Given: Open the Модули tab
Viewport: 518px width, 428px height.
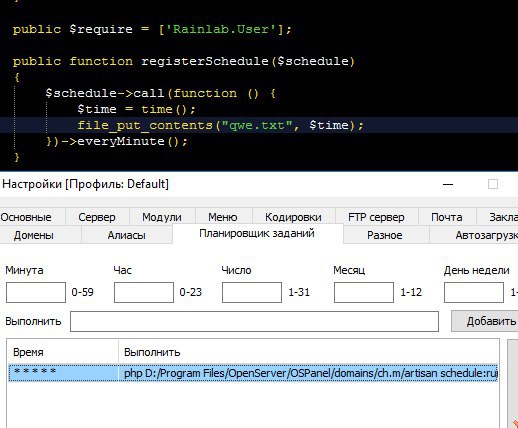Looking at the screenshot, I should (162, 217).
